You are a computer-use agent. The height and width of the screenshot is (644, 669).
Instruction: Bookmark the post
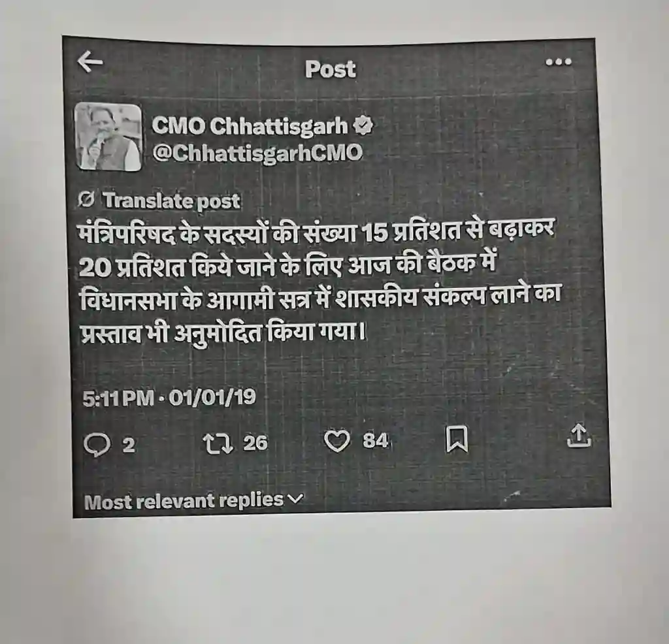point(457,438)
